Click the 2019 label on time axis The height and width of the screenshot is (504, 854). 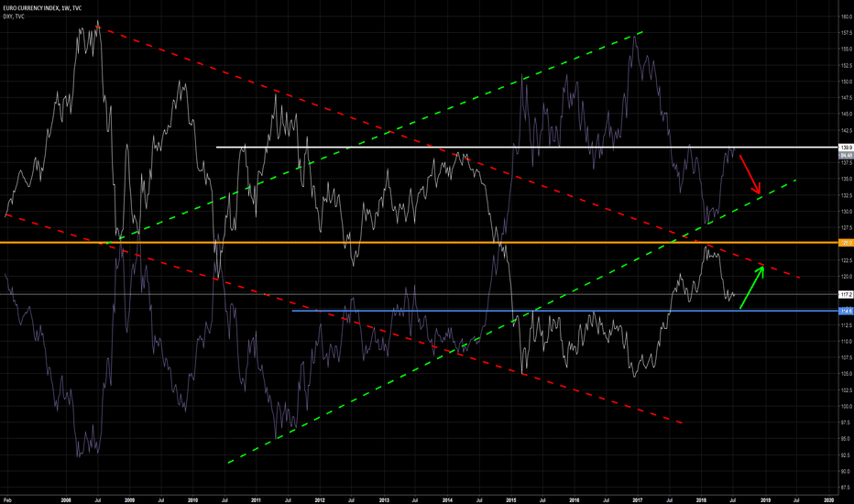click(765, 499)
